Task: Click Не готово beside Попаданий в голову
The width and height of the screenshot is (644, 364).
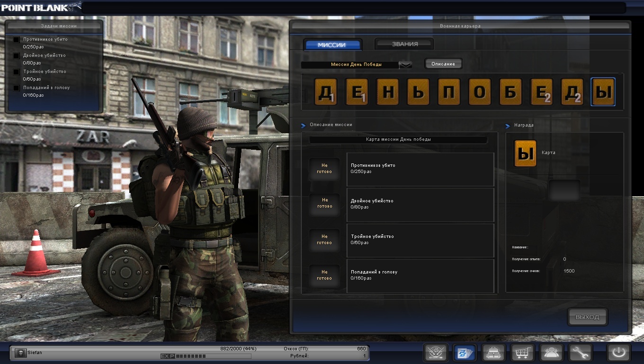Action: [x=324, y=275]
